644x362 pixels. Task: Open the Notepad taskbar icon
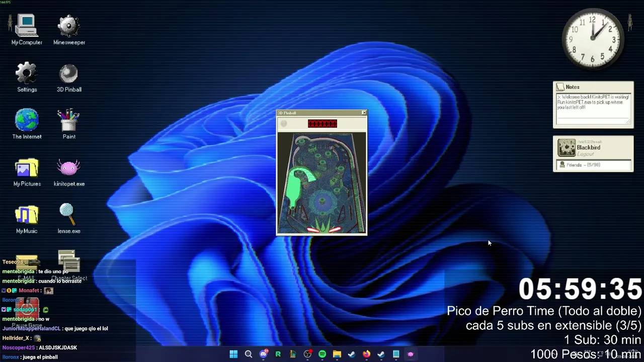pyautogui.click(x=396, y=354)
